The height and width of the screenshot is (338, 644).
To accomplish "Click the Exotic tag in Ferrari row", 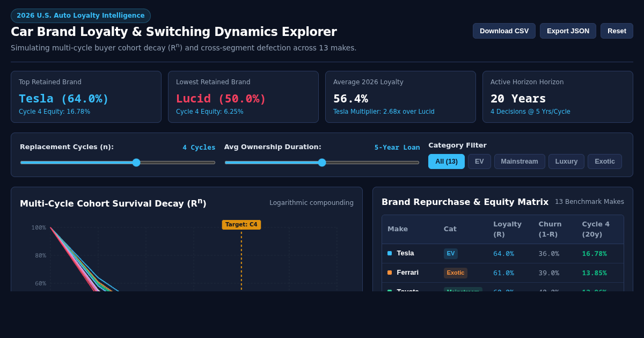I will 456,273.
